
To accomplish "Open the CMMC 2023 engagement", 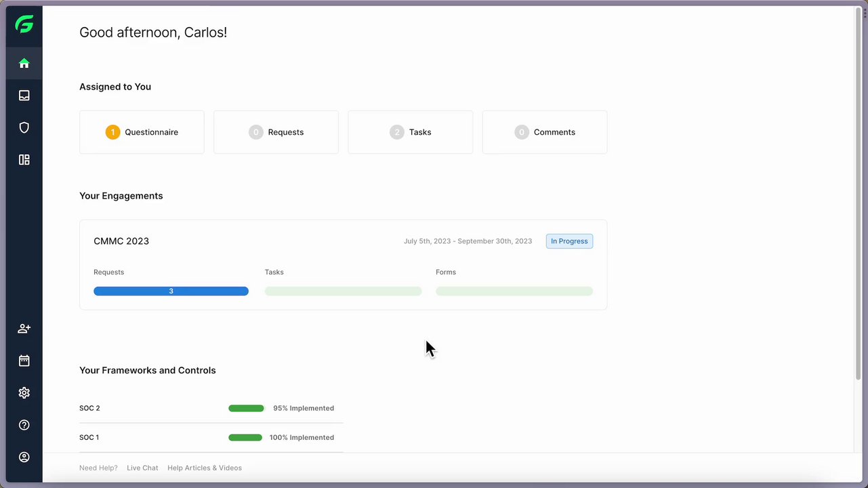I will point(121,241).
